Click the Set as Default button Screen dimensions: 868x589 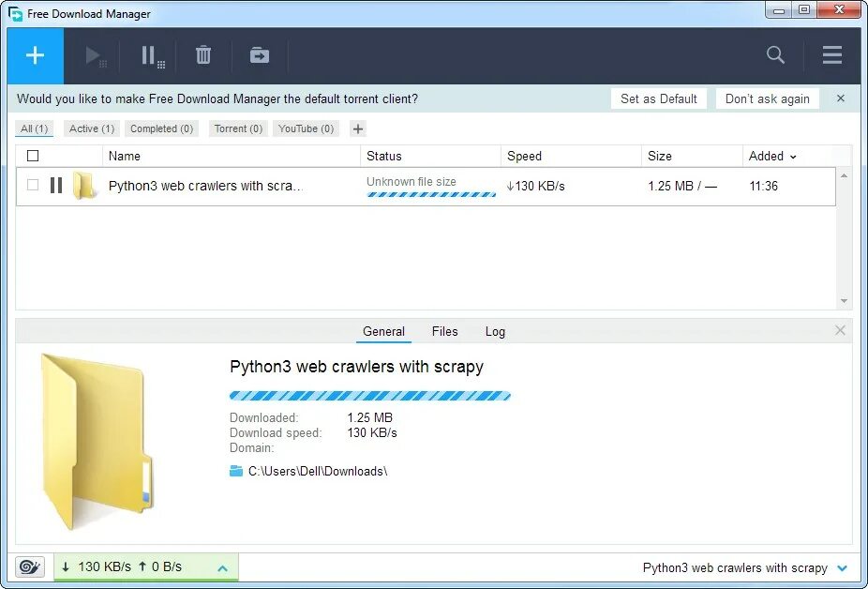[659, 99]
